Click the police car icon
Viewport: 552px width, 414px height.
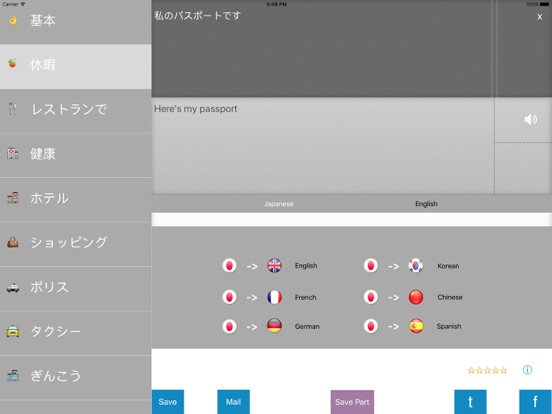[13, 288]
